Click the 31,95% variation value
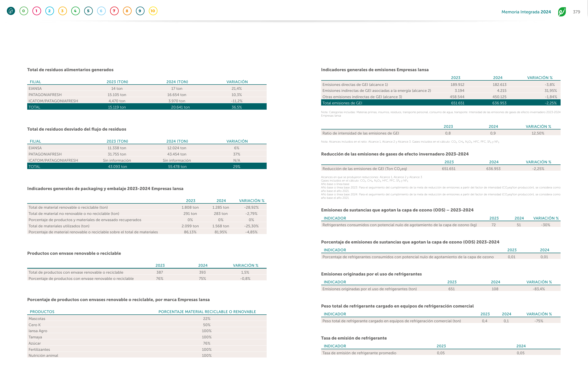Screen dimensions: 588x381 click(550, 91)
